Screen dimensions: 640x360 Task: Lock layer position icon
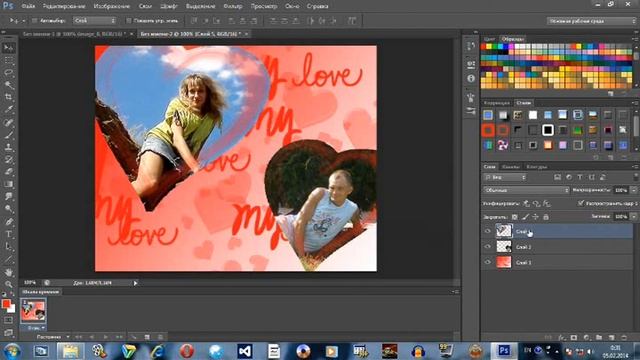(x=536, y=217)
